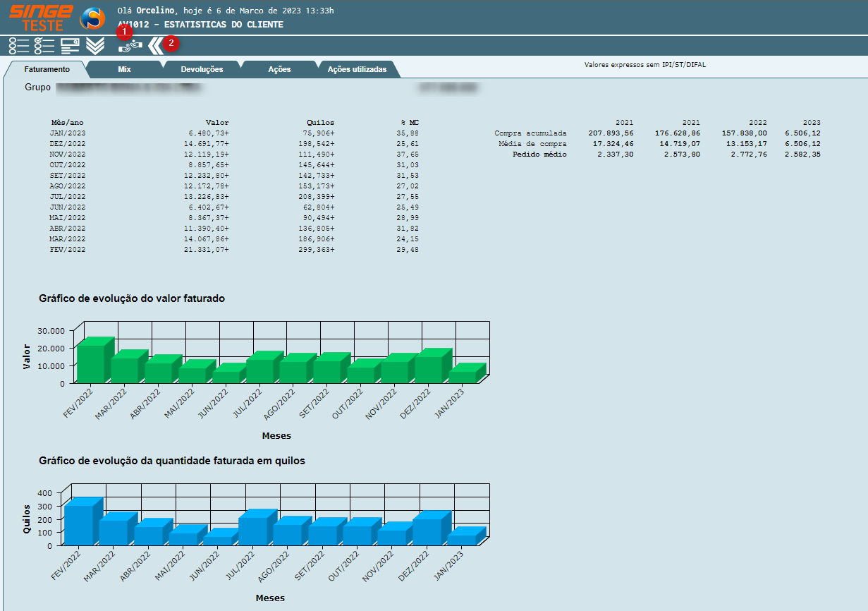Switch to the Mix tab
This screenshot has height=611, width=868.
click(x=125, y=69)
